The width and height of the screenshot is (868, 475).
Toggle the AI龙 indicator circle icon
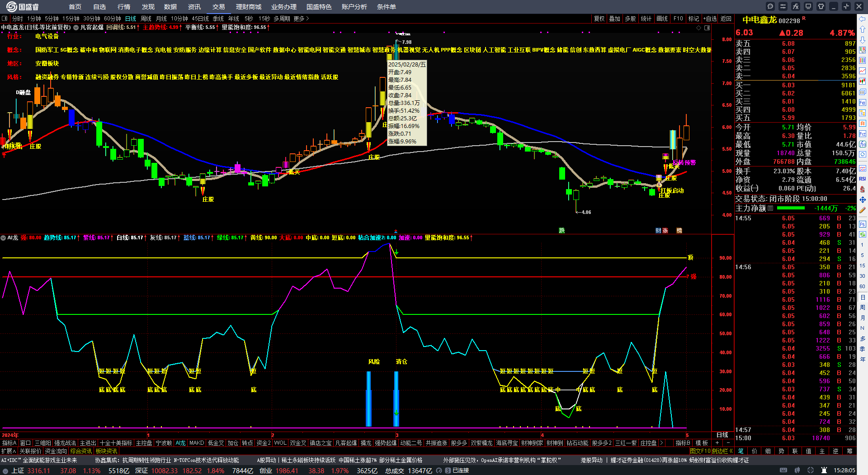point(3,237)
